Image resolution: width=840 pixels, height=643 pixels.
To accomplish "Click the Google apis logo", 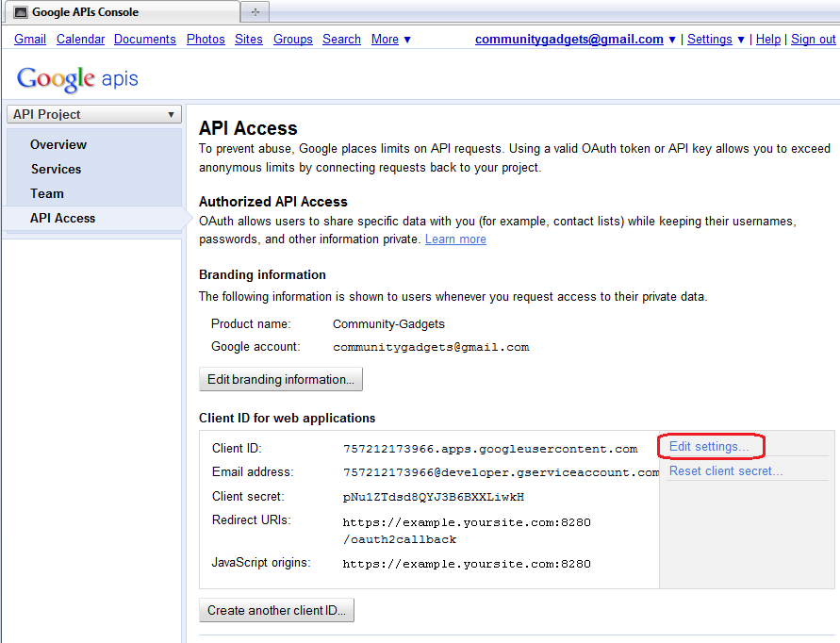I will pyautogui.click(x=77, y=79).
